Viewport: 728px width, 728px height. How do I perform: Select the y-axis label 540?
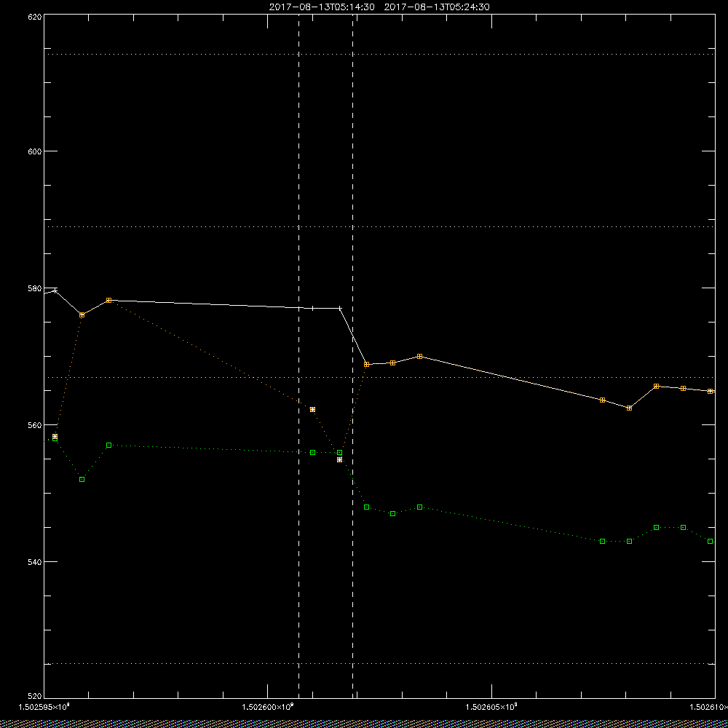[x=35, y=562]
